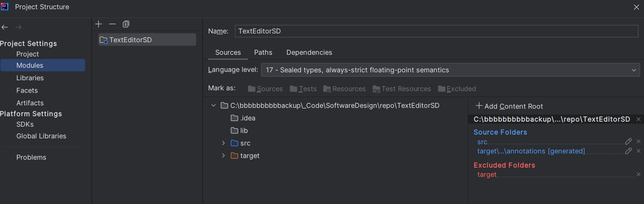Expand the target folder tree node

(224, 156)
